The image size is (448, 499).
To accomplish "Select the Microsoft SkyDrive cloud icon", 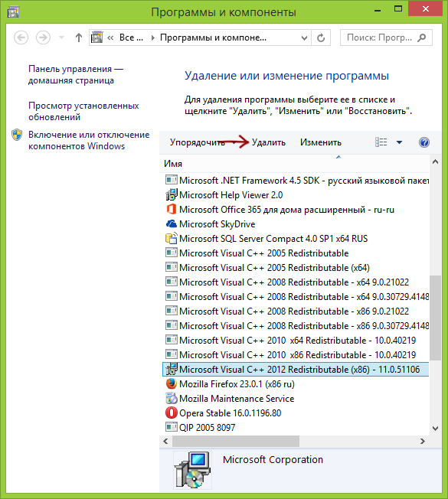I will click(172, 224).
